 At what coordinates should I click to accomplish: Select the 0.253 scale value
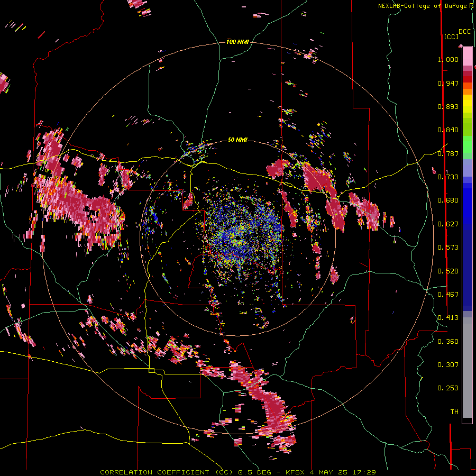tap(448, 388)
